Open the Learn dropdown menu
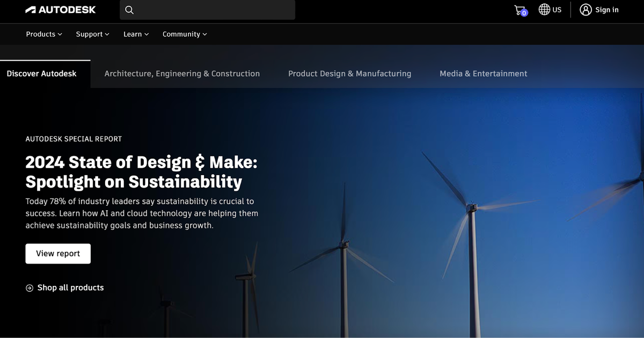The width and height of the screenshot is (644, 338). (136, 34)
